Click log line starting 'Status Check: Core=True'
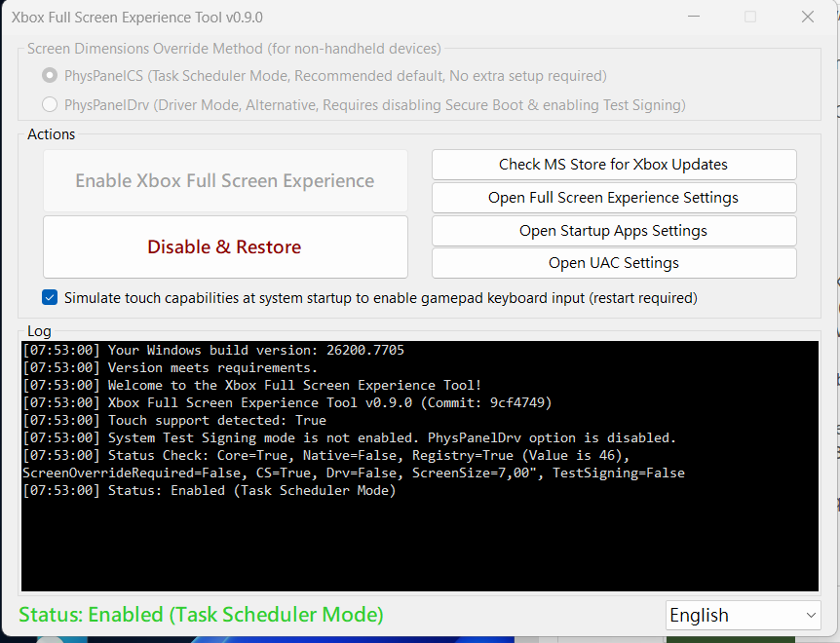Image resolution: width=840 pixels, height=643 pixels. pyautogui.click(x=326, y=456)
